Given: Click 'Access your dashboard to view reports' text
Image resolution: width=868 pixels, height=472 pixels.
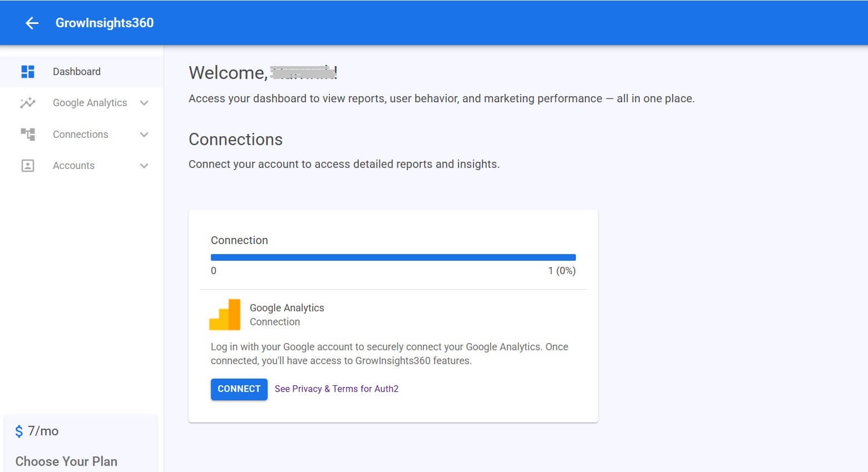Looking at the screenshot, I should tap(442, 99).
